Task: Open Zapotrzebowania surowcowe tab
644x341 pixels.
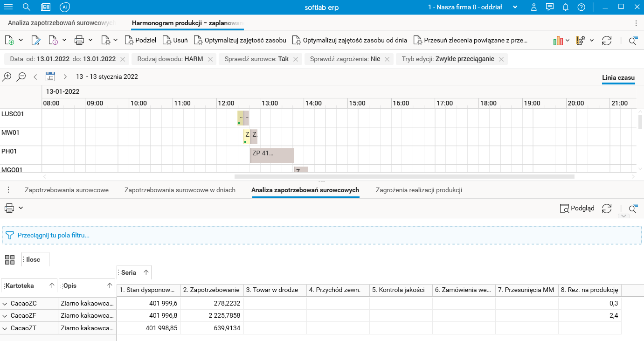Action: coord(67,190)
